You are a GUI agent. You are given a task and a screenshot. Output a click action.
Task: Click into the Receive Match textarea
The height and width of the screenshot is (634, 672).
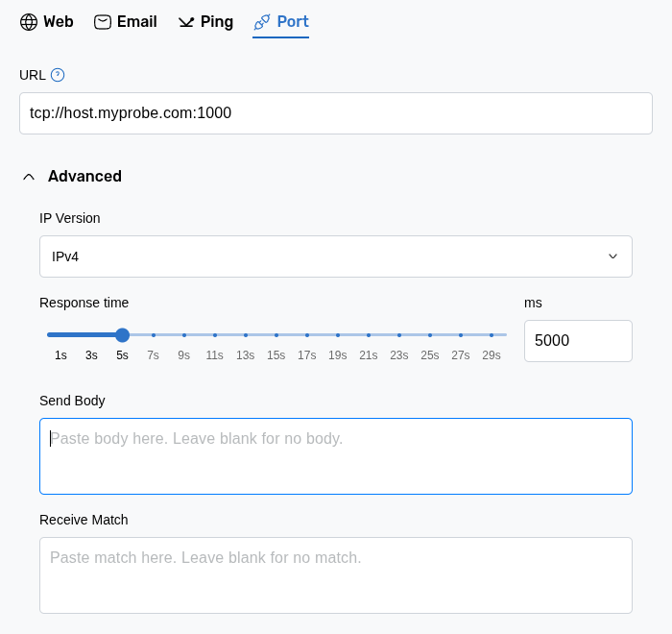tap(336, 575)
